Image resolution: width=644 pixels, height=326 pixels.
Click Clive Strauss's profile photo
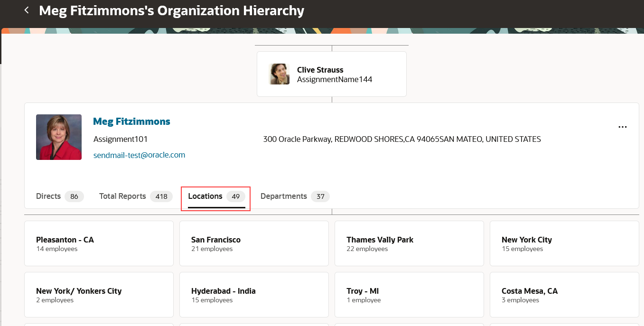(x=279, y=74)
